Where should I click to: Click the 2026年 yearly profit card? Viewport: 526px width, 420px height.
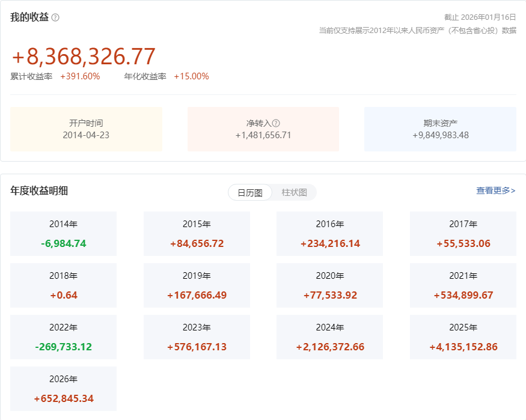pos(63,389)
